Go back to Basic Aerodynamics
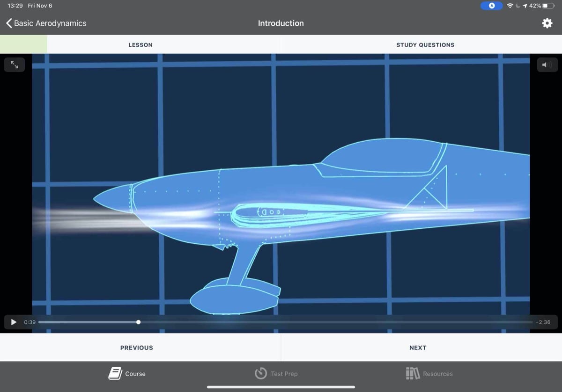Screen dimensions: 562x392 coord(46,23)
